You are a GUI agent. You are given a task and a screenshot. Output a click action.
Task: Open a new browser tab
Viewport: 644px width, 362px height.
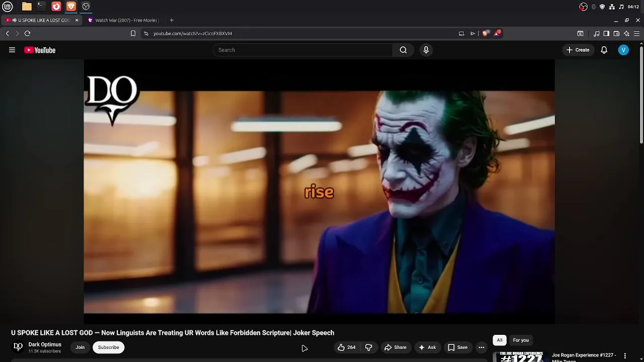pos(172,20)
